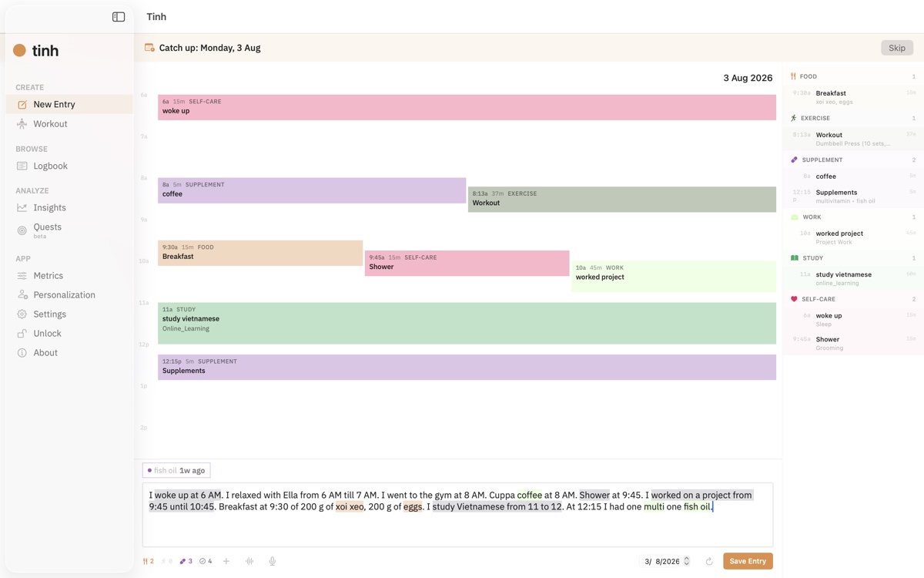Click the plus add icon below editor
Image resolution: width=924 pixels, height=578 pixels.
click(226, 561)
